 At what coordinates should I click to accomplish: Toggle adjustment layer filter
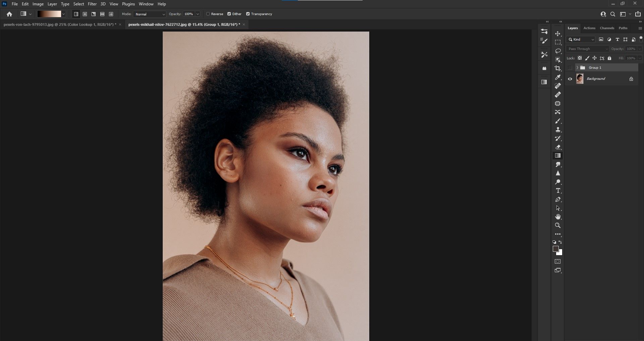[609, 40]
